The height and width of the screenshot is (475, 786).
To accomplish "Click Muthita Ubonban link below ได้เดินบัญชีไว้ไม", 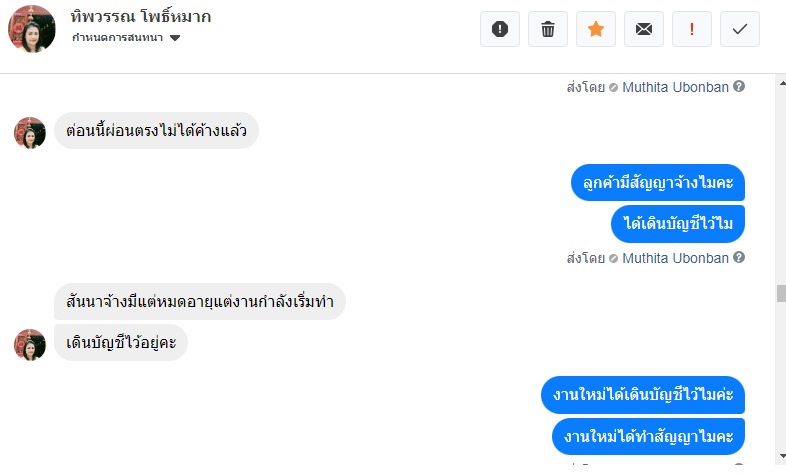I will pos(675,258).
